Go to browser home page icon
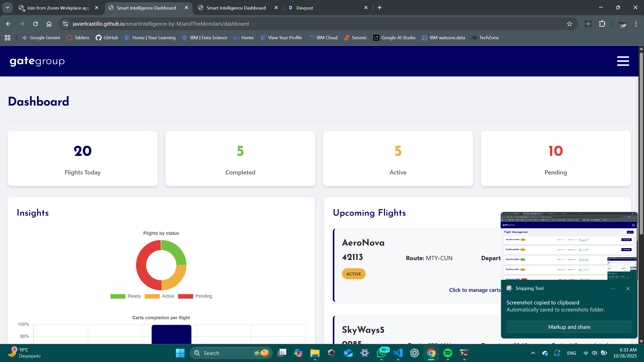The width and height of the screenshot is (644, 362). coord(49,24)
